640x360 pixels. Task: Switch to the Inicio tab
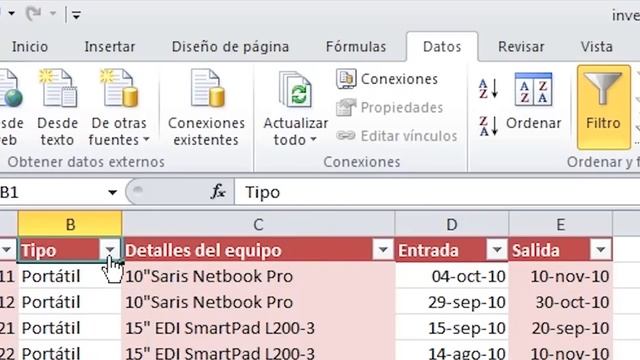30,47
